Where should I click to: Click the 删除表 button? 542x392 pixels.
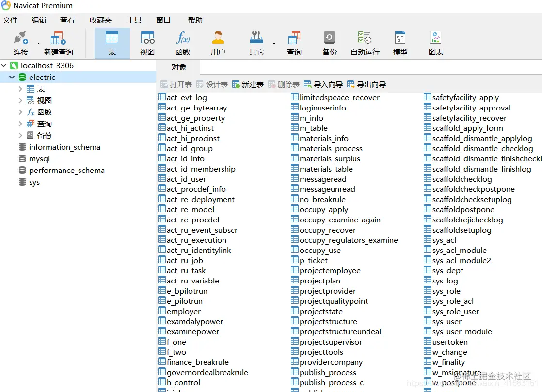tap(284, 85)
